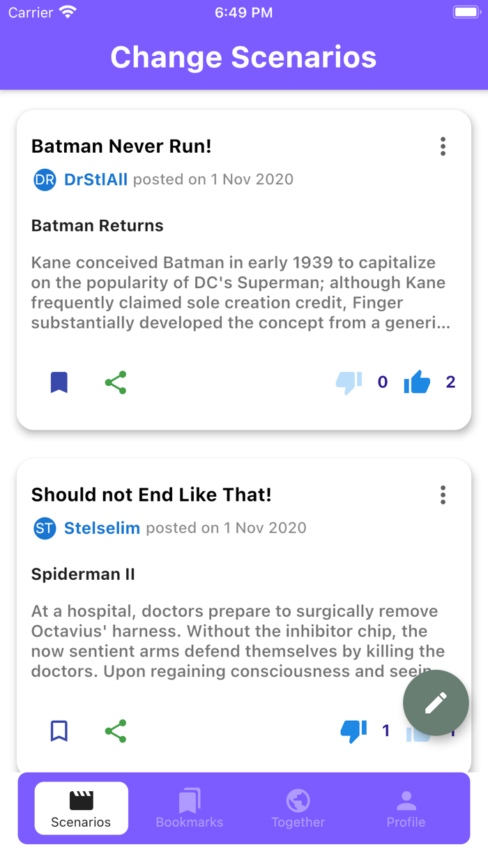Open options menu for Should not End Like That!
This screenshot has height=868, width=488.
(443, 495)
